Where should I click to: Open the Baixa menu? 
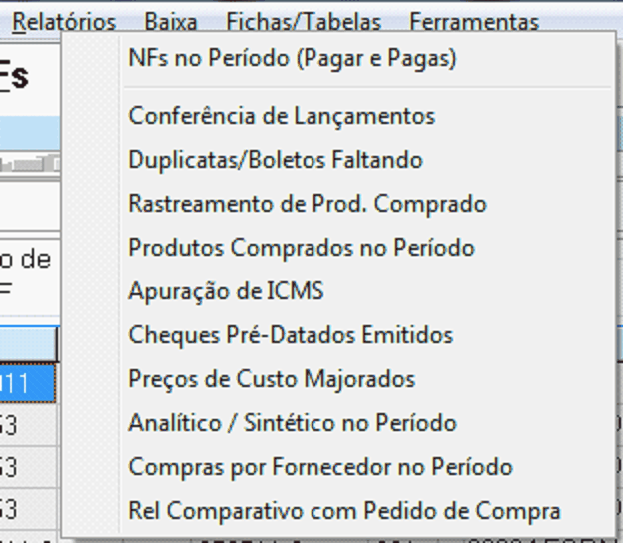[x=170, y=21]
